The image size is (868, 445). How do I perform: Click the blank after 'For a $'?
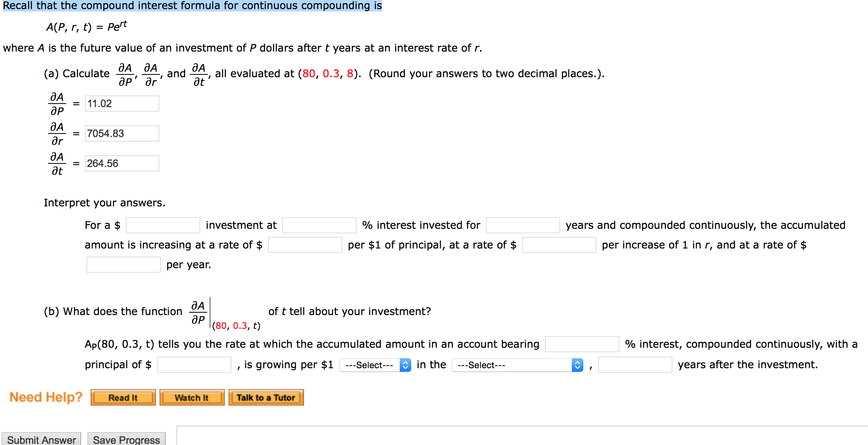click(163, 225)
